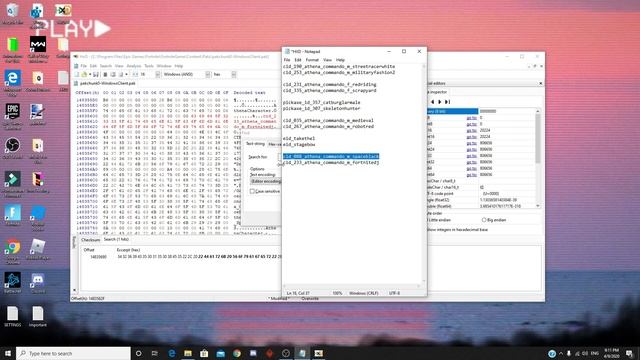Open the Analysis menu in HxD
Viewport: 640px width, 360px height.
133,66
